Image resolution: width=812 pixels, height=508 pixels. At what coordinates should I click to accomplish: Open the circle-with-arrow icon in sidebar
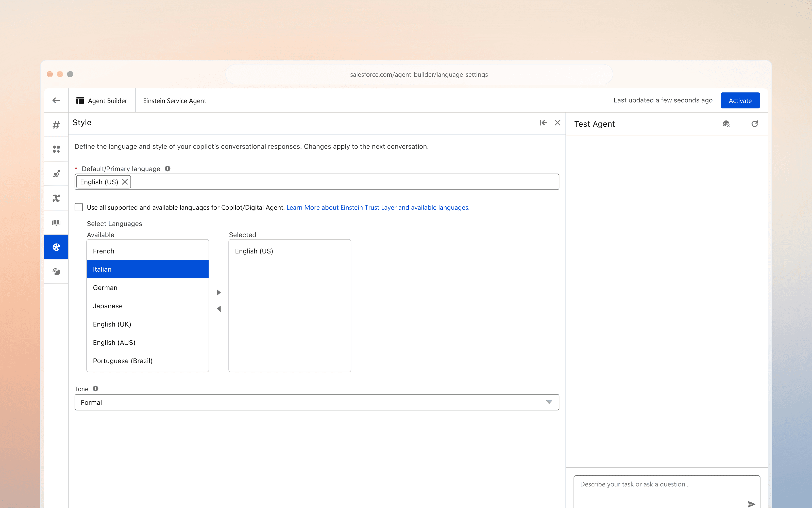pos(56,174)
